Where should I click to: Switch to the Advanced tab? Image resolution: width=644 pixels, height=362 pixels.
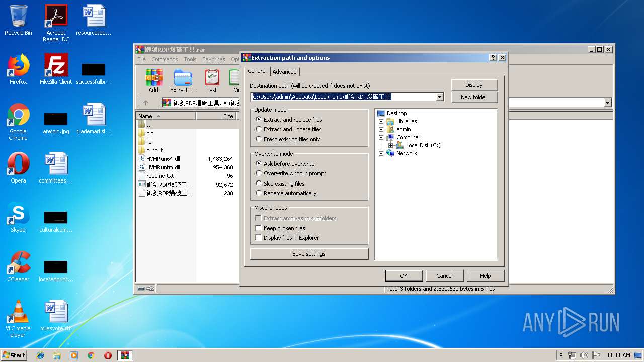(x=284, y=72)
